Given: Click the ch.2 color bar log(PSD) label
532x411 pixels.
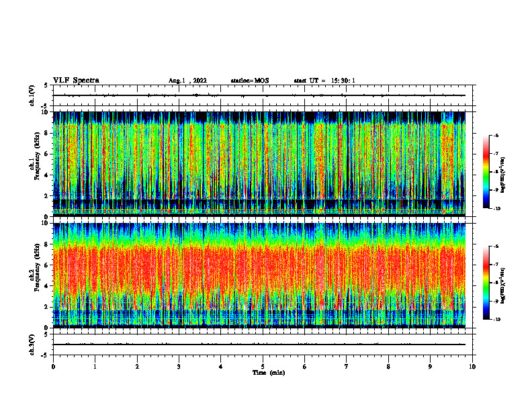Looking at the screenshot, I should (x=503, y=285).
